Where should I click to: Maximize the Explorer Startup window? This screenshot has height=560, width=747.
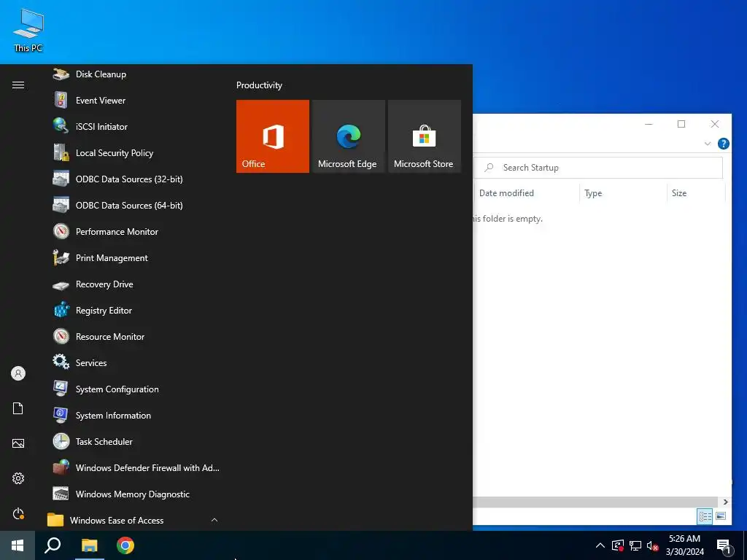pyautogui.click(x=681, y=124)
